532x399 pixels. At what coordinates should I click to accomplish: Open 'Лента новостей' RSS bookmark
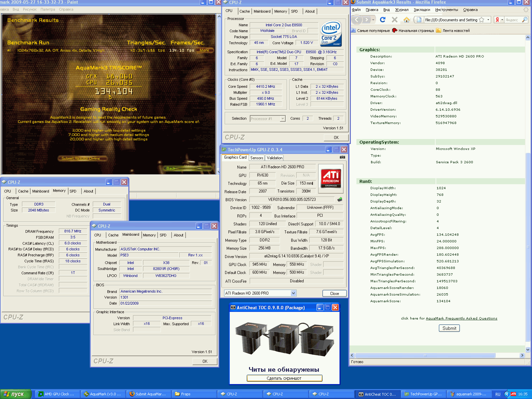[x=453, y=31]
